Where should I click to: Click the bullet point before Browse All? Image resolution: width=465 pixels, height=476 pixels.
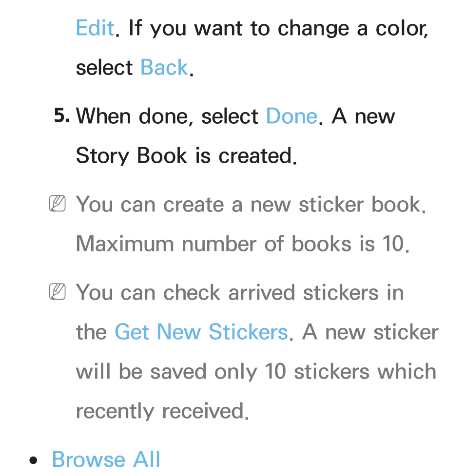(33, 460)
